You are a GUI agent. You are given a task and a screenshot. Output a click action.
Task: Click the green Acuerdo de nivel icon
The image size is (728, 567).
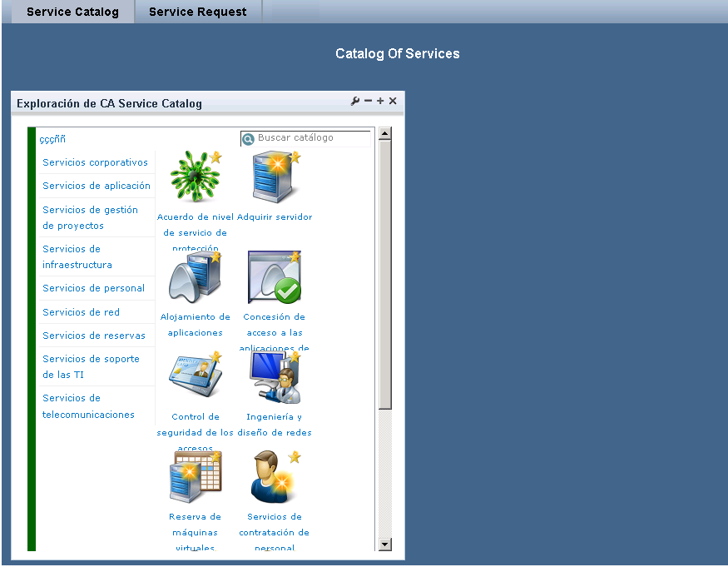195,178
